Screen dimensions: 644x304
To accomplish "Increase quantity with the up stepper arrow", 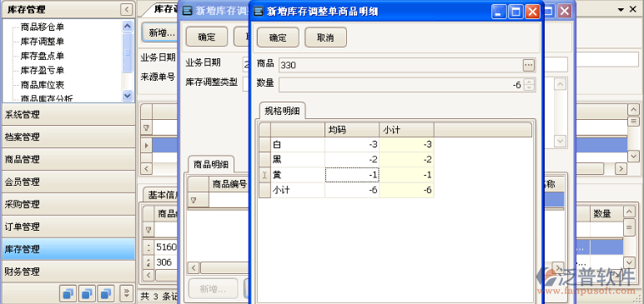I will pyautogui.click(x=530, y=82).
